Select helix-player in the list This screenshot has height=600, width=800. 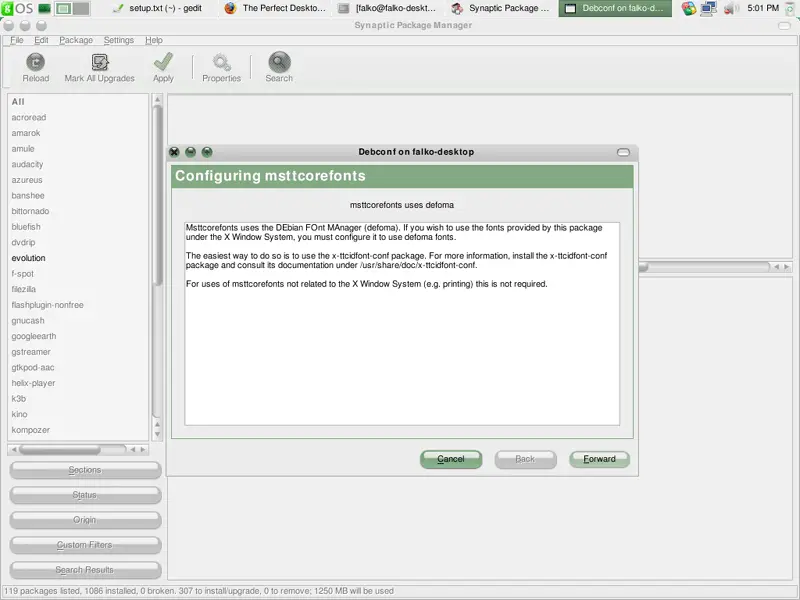click(x=78, y=383)
